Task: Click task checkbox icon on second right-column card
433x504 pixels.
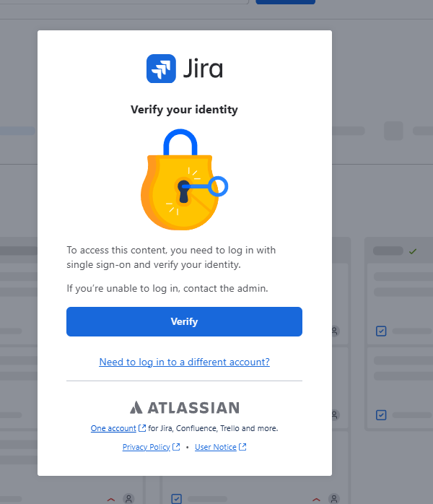Action: (x=381, y=415)
